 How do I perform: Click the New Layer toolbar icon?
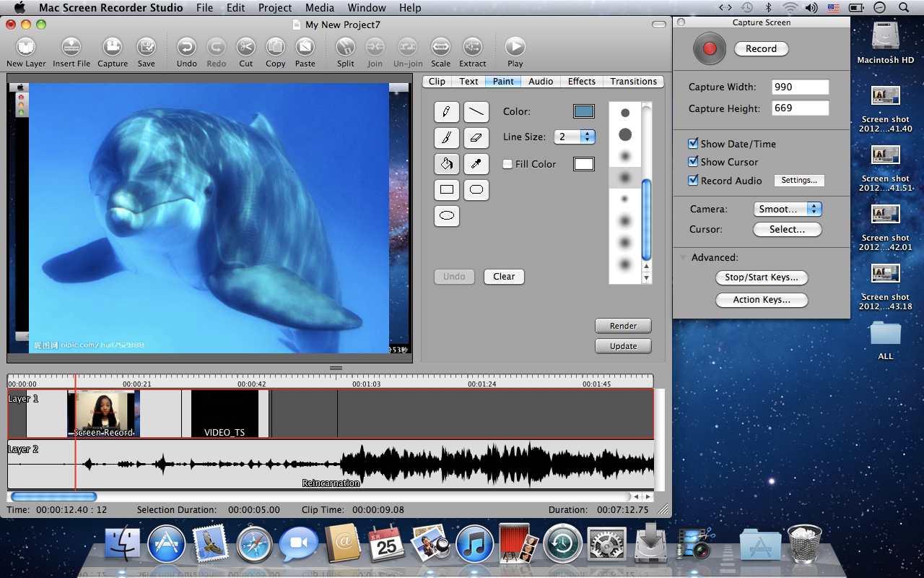click(x=26, y=48)
